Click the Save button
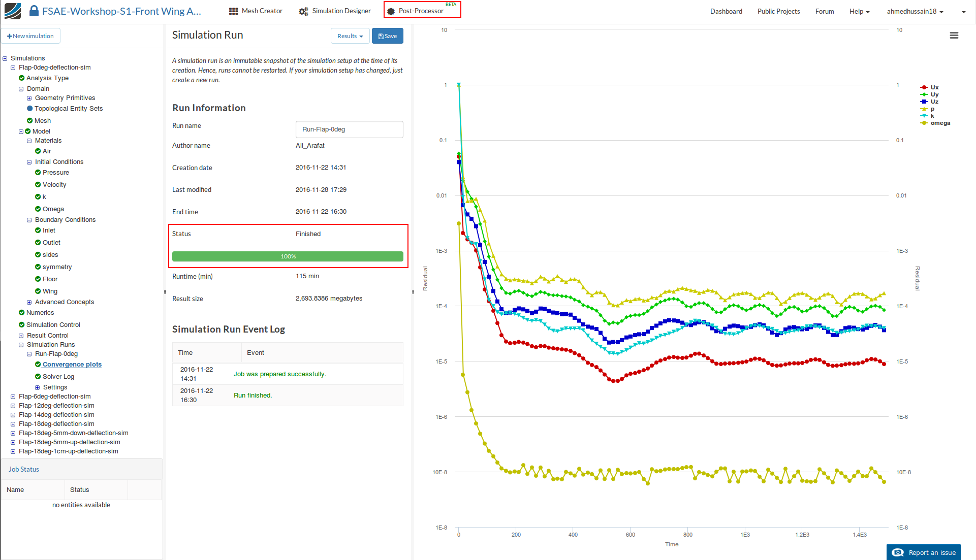976x560 pixels. 388,36
